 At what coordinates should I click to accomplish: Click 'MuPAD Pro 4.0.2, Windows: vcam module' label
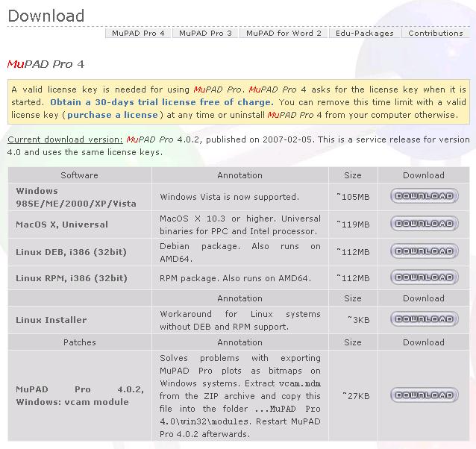coord(80,395)
